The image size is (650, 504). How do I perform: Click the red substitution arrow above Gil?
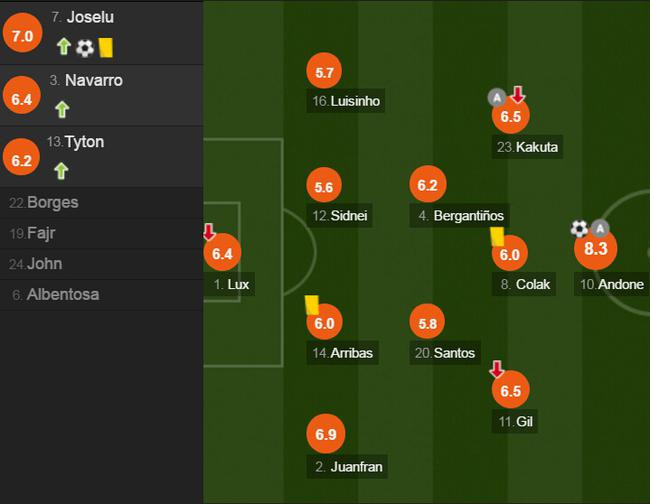pyautogui.click(x=497, y=369)
